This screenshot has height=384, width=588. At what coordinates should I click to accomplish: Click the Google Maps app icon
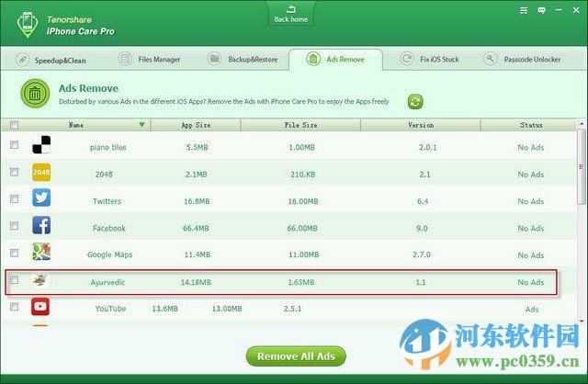(41, 252)
